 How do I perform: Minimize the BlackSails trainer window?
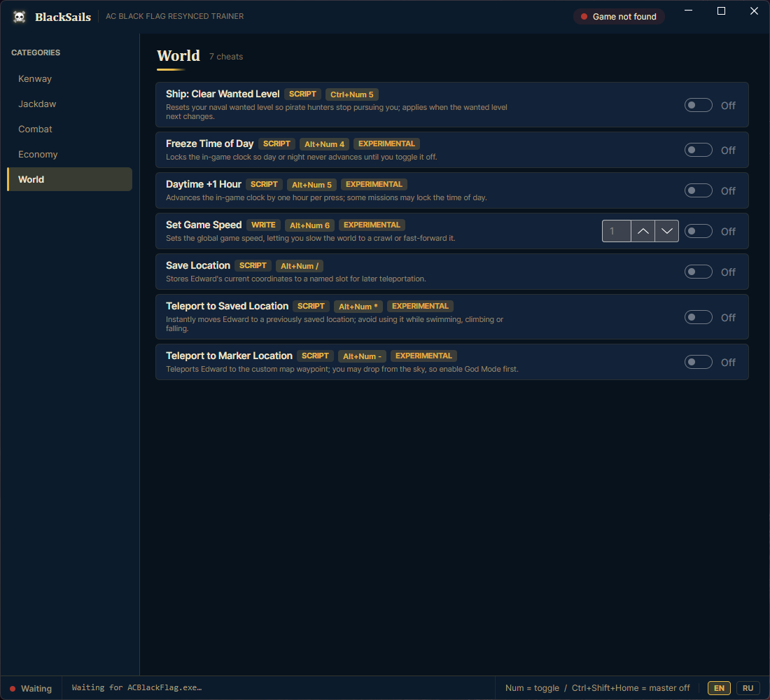tap(689, 10)
